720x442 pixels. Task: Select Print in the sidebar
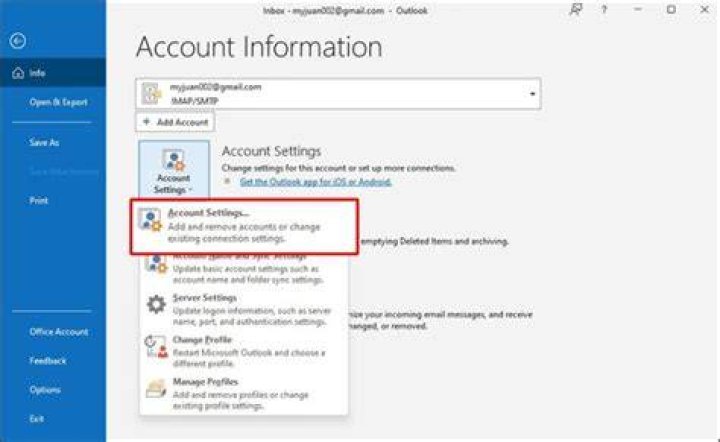pyautogui.click(x=39, y=201)
